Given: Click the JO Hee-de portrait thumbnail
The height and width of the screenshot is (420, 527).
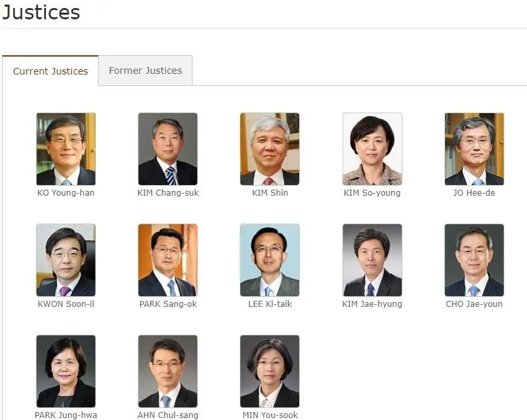Looking at the screenshot, I should coord(474,148).
